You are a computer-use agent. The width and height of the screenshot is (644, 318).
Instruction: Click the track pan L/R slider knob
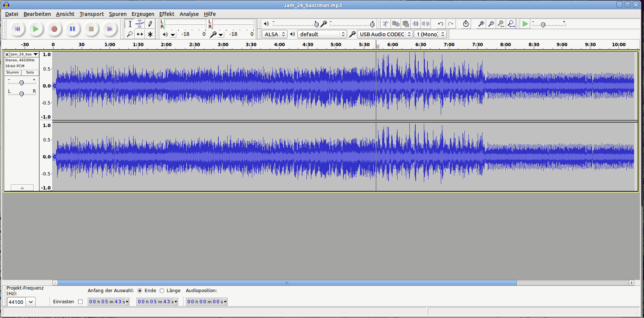(x=21, y=94)
